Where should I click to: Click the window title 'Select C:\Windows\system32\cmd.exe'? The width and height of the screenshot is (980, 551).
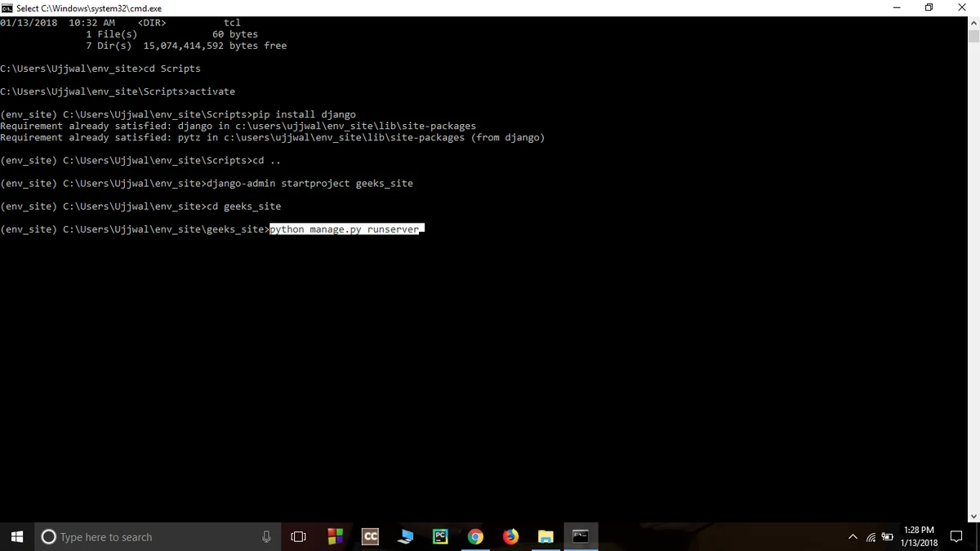(89, 8)
